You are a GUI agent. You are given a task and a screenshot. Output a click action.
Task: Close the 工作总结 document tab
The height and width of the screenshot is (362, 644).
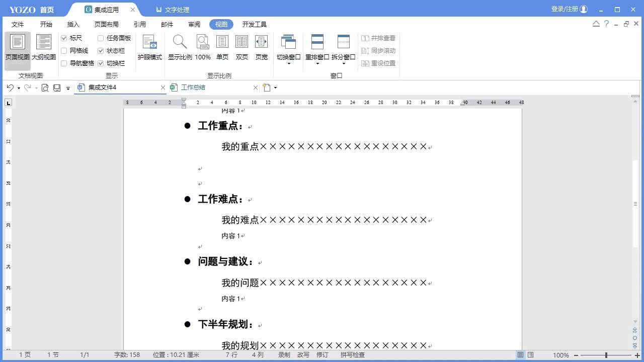[x=256, y=87]
